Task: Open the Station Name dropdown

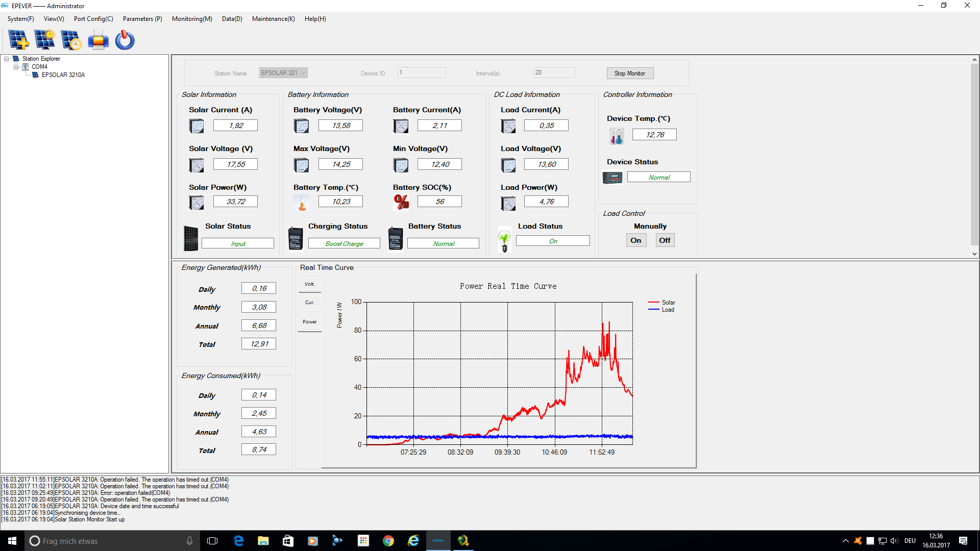Action: coord(283,73)
